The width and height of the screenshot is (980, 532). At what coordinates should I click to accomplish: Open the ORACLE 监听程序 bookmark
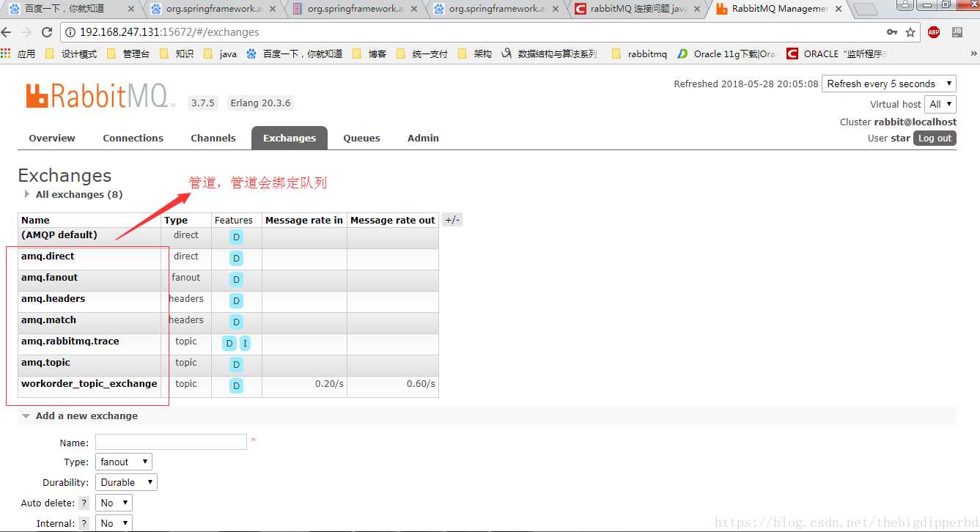click(x=837, y=53)
